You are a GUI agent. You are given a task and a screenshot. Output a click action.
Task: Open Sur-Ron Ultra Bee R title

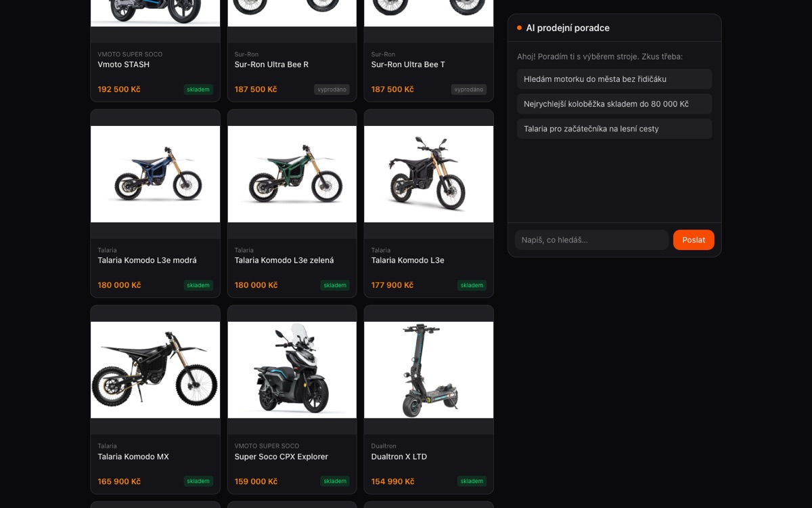[271, 64]
